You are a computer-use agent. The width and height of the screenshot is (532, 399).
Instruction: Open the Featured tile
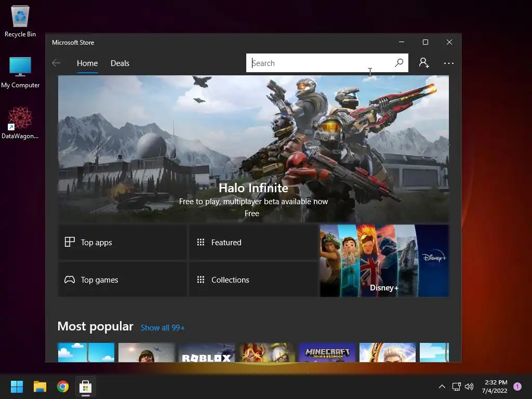coord(254,242)
